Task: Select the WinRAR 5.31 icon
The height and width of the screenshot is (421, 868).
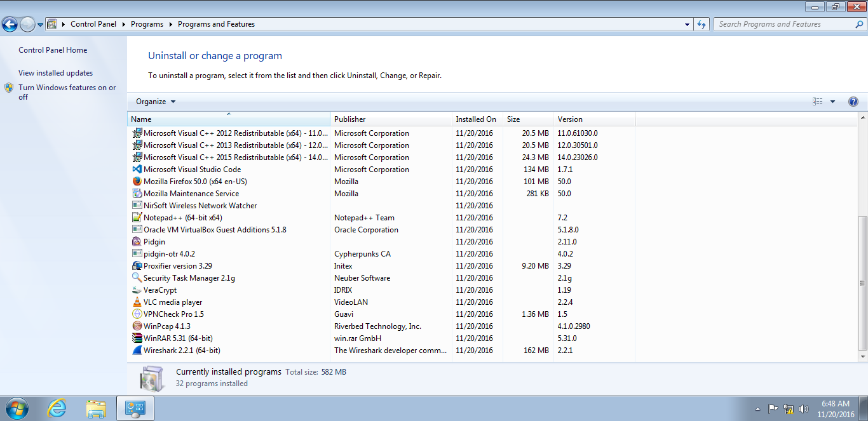Action: pyautogui.click(x=137, y=338)
